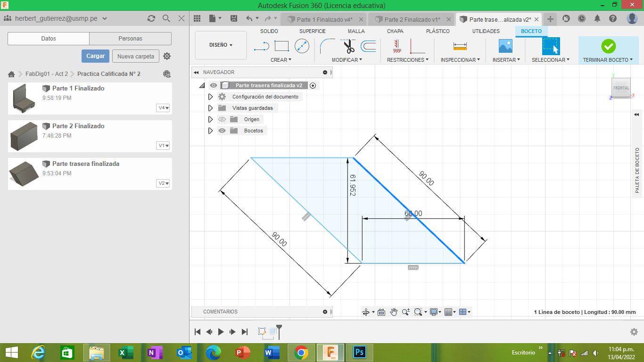Open version dropdown for Parte 1 Finalizado
644x362 pixels.
click(163, 108)
